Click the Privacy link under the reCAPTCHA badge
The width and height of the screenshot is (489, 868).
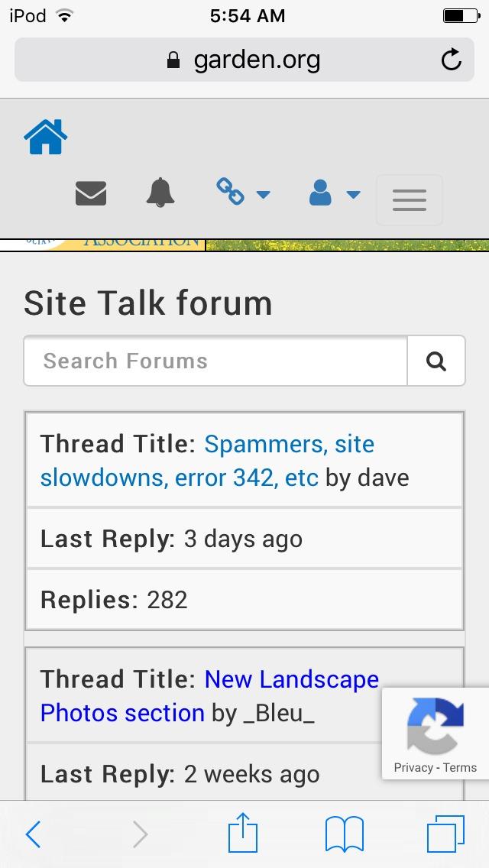[x=411, y=767]
